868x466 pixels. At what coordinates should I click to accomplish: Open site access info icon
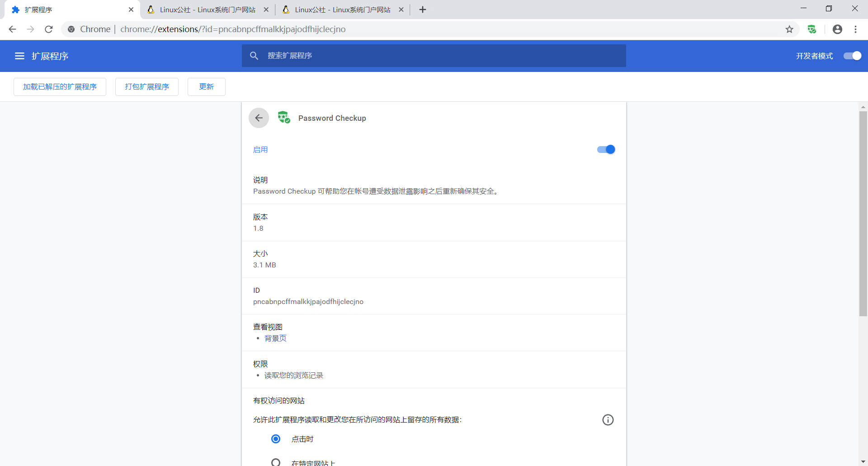608,420
